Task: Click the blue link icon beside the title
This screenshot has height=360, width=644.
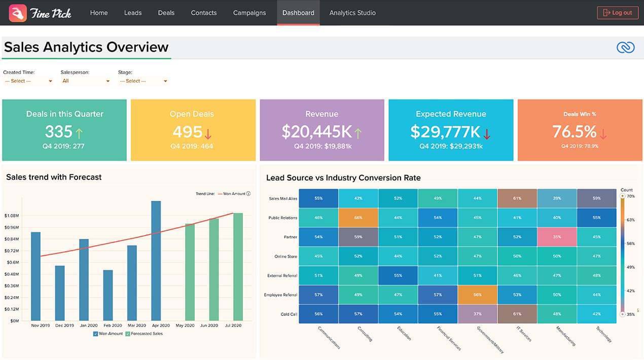Action: tap(625, 47)
